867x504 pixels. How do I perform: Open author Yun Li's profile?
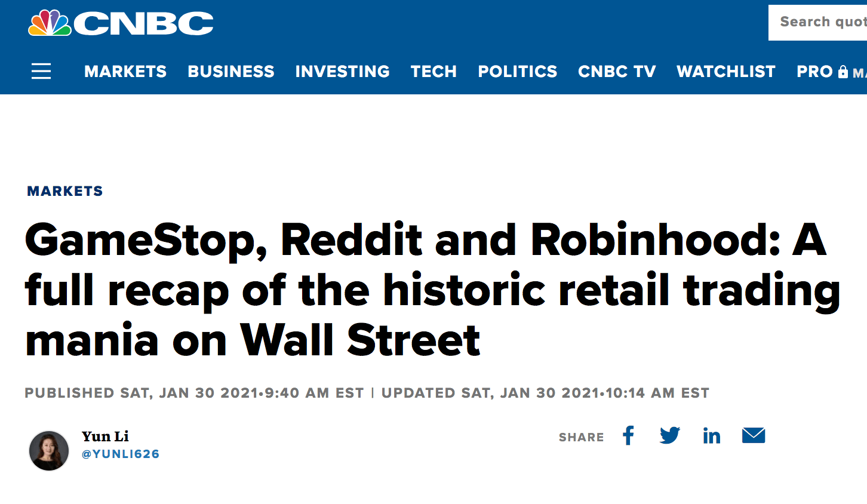point(105,436)
